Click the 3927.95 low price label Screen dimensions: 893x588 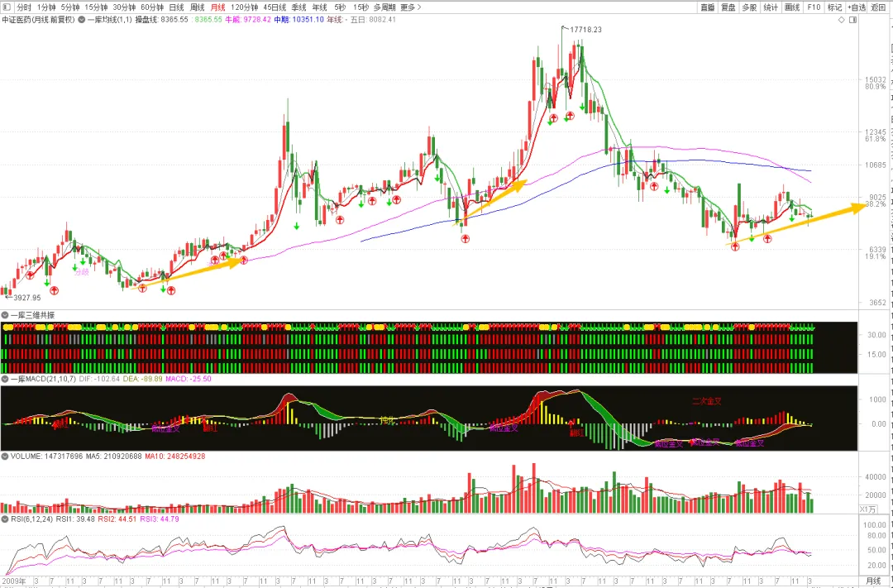[x=26, y=298]
